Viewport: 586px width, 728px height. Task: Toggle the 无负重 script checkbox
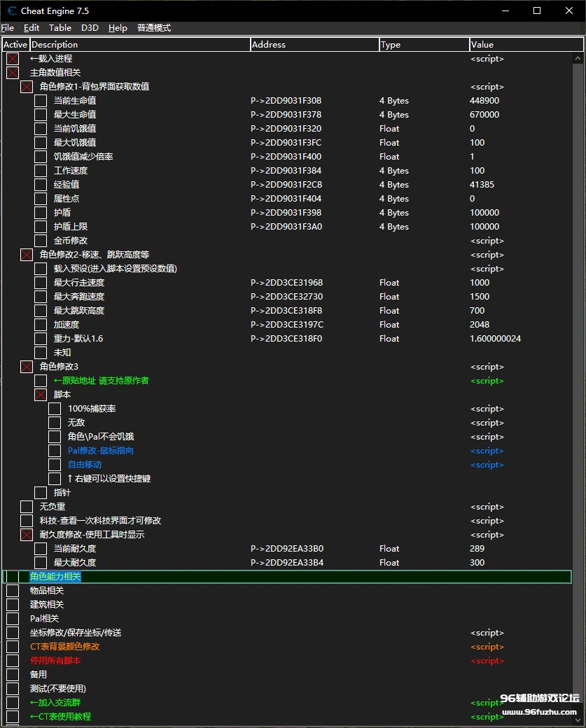coord(27,507)
